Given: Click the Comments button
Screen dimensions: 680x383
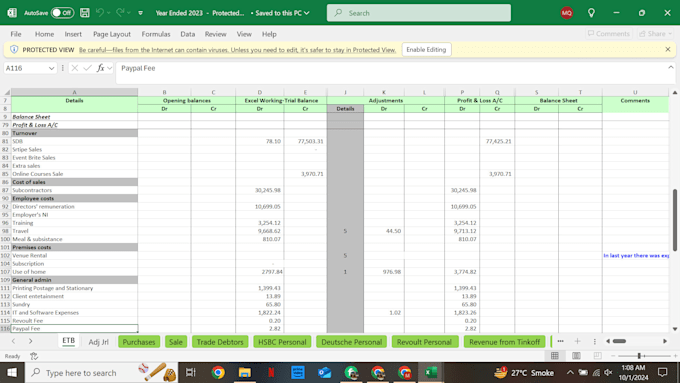Looking at the screenshot, I should (608, 34).
